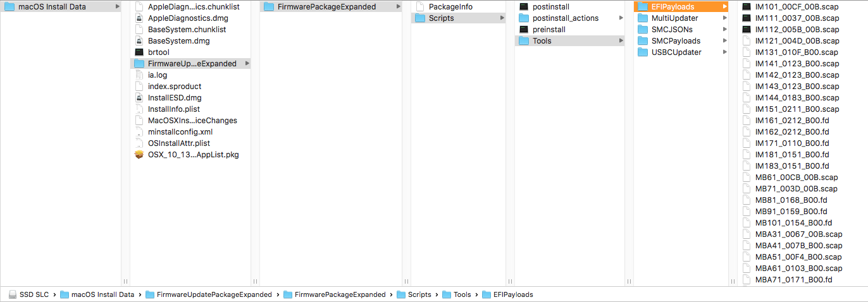Click the InstallESD.dmg disk image icon

pyautogui.click(x=139, y=98)
